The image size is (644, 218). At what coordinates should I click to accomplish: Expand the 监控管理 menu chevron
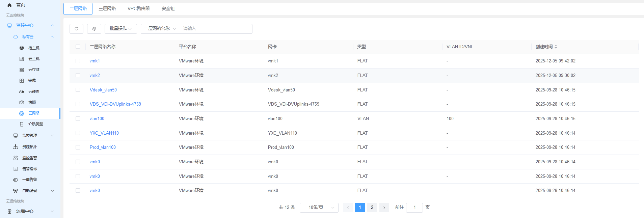(52, 135)
